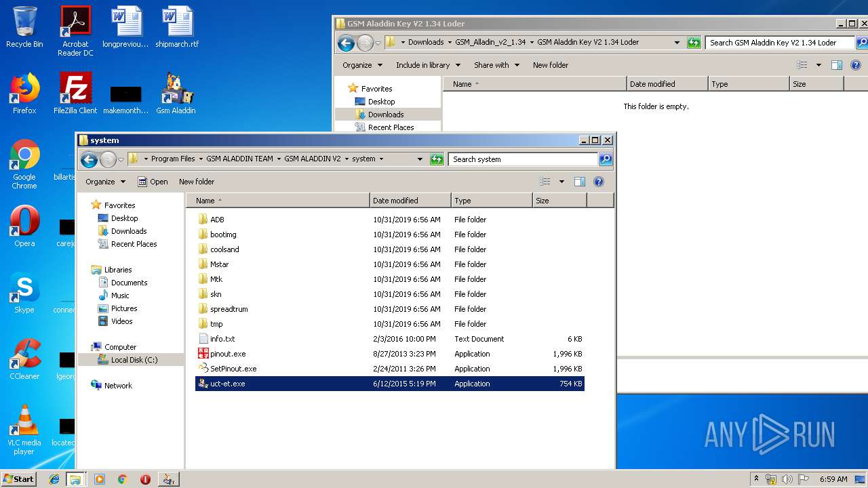Show preview pane in system window
The height and width of the screenshot is (488, 868).
pyautogui.click(x=580, y=182)
